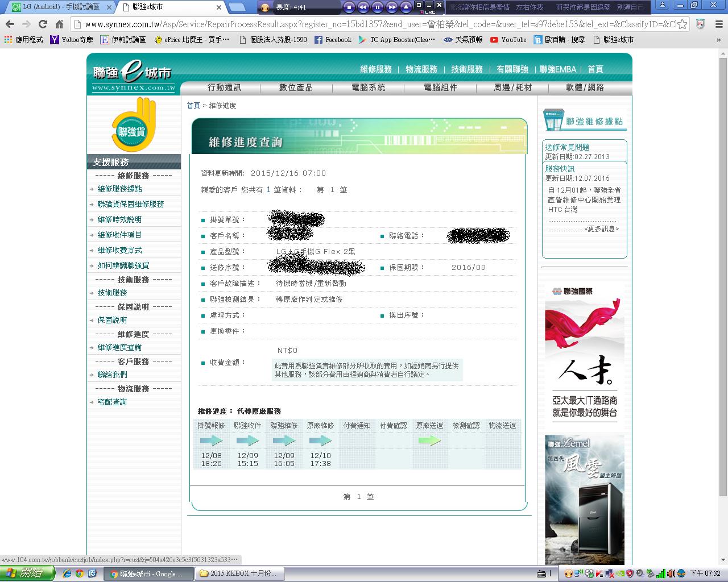
Task: Click the green arrow under 原廠送返
Action: click(429, 440)
